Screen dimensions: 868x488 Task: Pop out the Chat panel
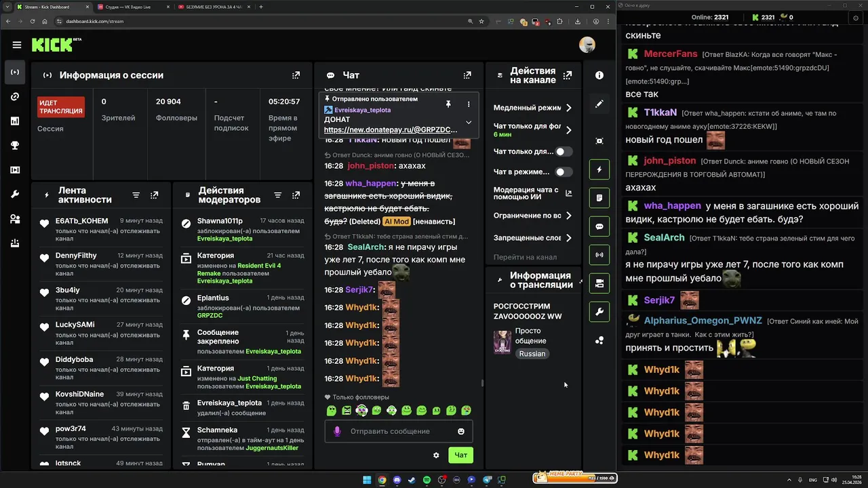pos(467,75)
